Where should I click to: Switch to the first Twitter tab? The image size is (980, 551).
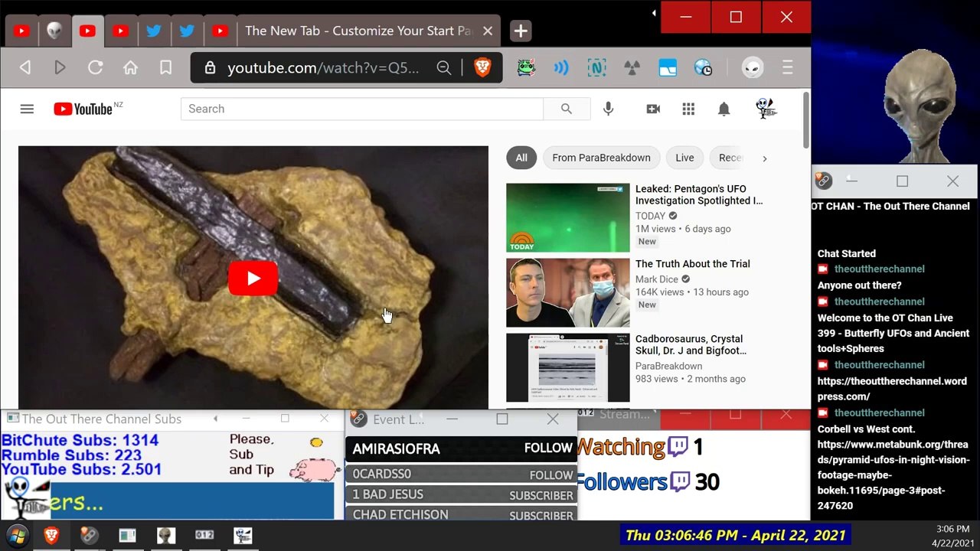[154, 31]
